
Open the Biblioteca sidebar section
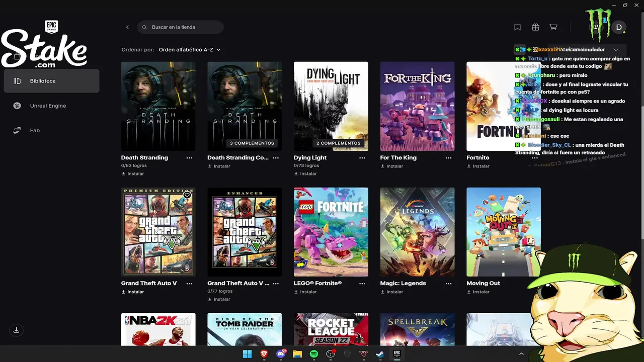tap(51, 81)
